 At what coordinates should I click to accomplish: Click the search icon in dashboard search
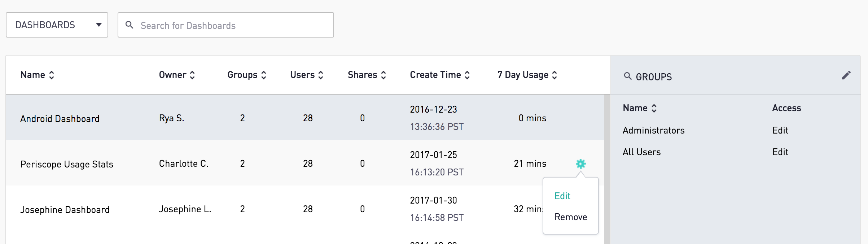point(129,25)
